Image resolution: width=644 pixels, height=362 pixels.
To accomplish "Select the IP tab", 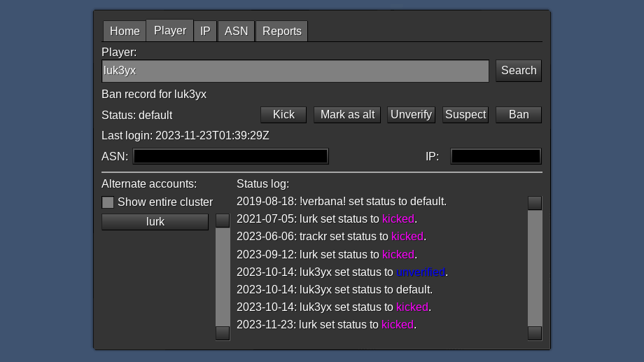I will 205,31.
